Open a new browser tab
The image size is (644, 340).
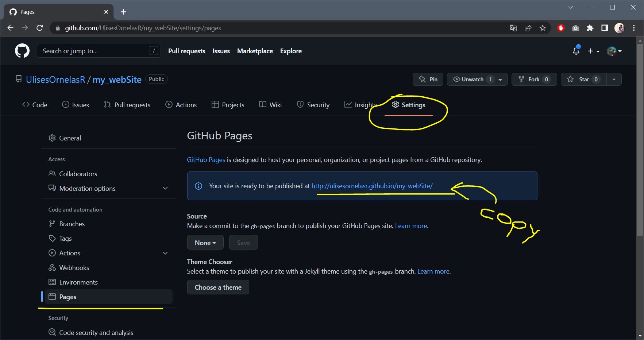point(124,12)
